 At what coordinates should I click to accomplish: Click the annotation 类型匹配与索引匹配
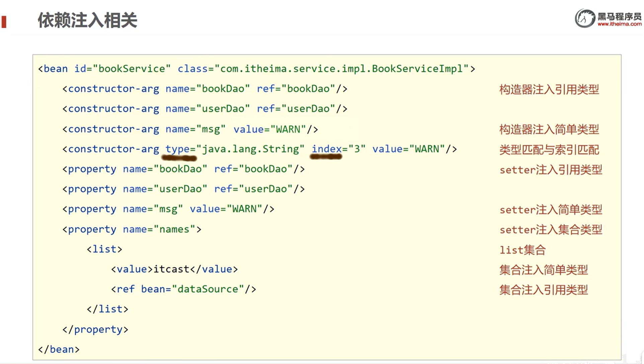549,150
